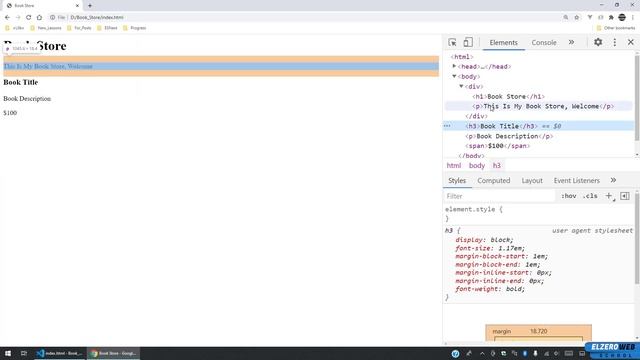Open the Progress bookmarks folder

134,28
